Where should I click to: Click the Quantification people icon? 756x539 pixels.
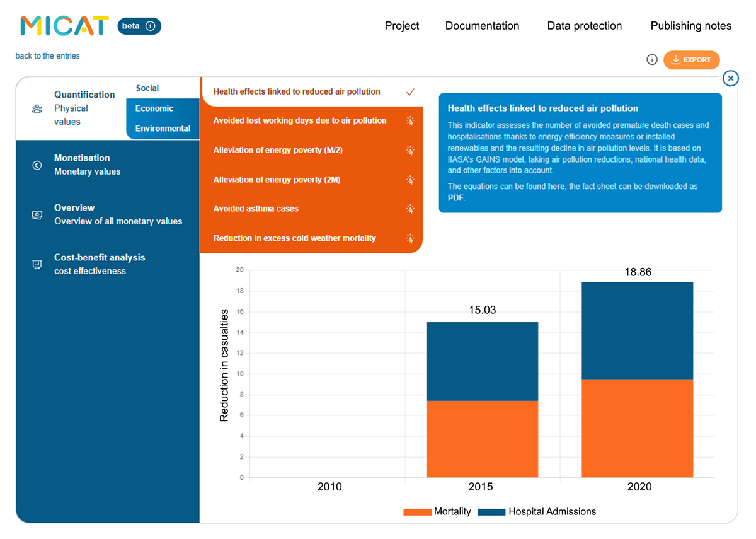point(37,108)
